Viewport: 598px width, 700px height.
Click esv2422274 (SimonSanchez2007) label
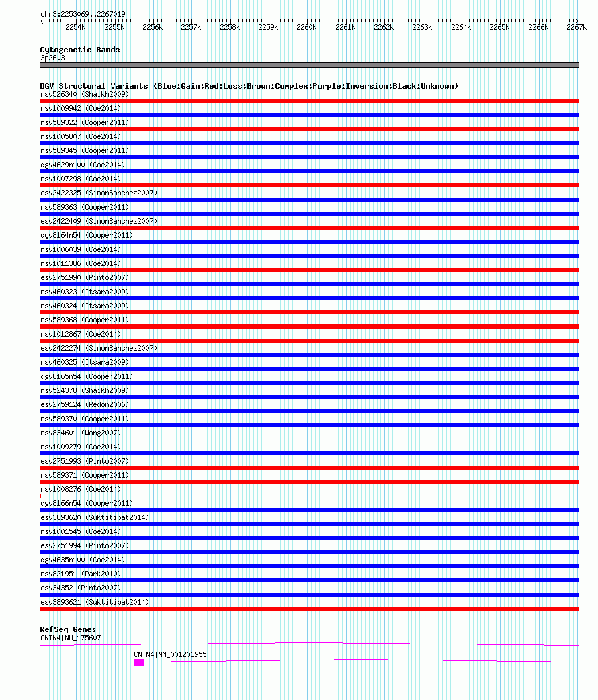99,348
